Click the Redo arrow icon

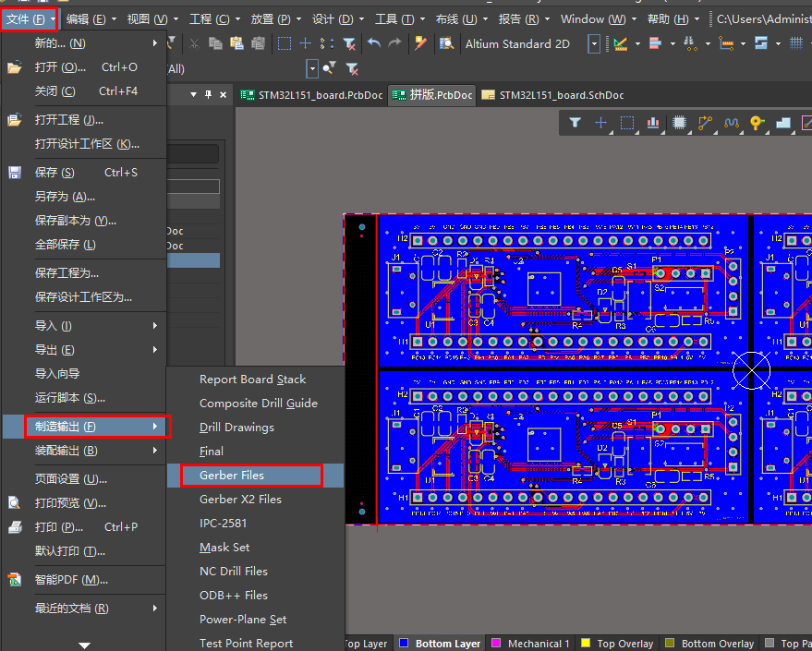[394, 44]
